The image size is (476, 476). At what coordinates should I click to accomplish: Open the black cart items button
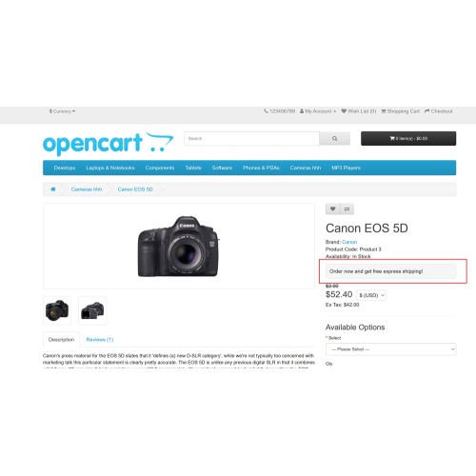pyautogui.click(x=408, y=138)
